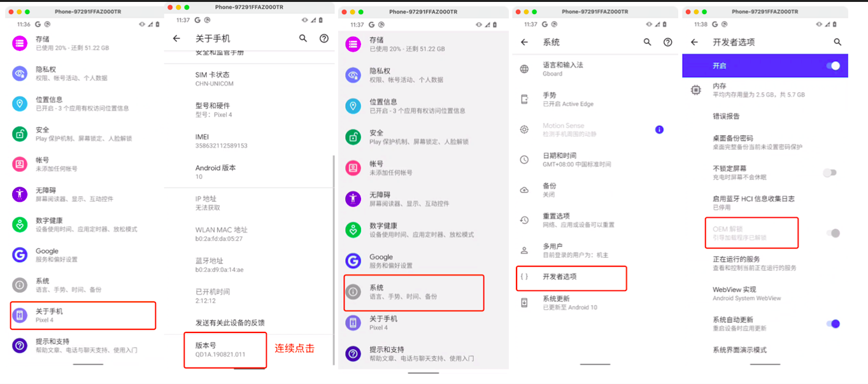
Task: Open 内存 chip icon in 开发者选项
Action: (x=696, y=90)
